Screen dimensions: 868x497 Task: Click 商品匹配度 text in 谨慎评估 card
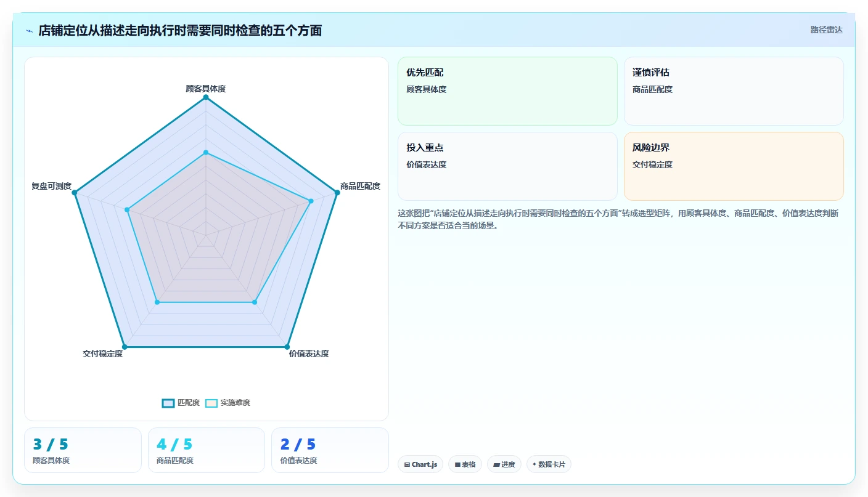652,89
